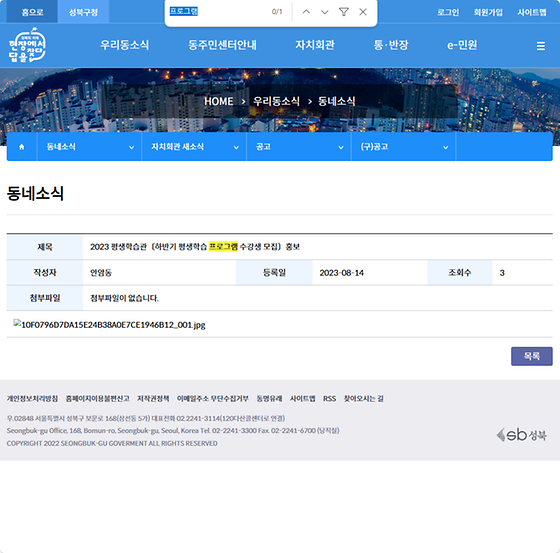
Task: Open the 우리동소식 main menu
Action: coord(124,45)
